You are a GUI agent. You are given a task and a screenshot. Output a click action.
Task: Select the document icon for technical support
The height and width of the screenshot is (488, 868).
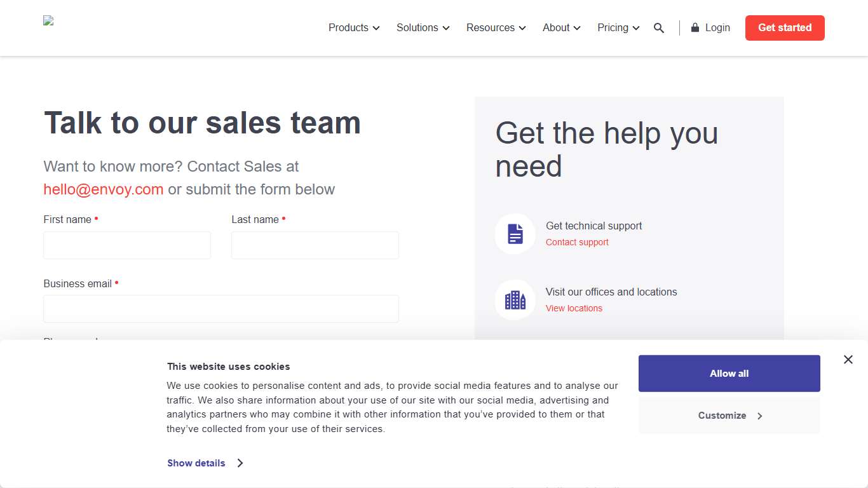515,233
